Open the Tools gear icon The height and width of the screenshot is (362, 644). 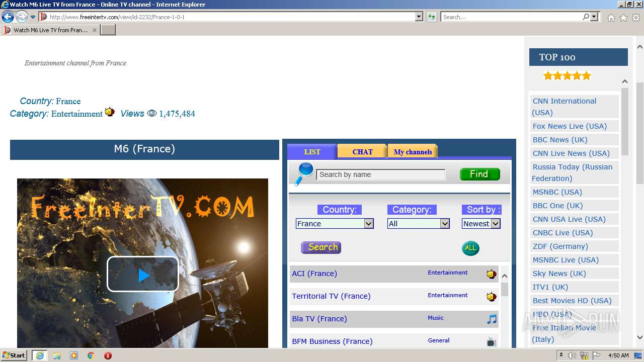coord(636,18)
